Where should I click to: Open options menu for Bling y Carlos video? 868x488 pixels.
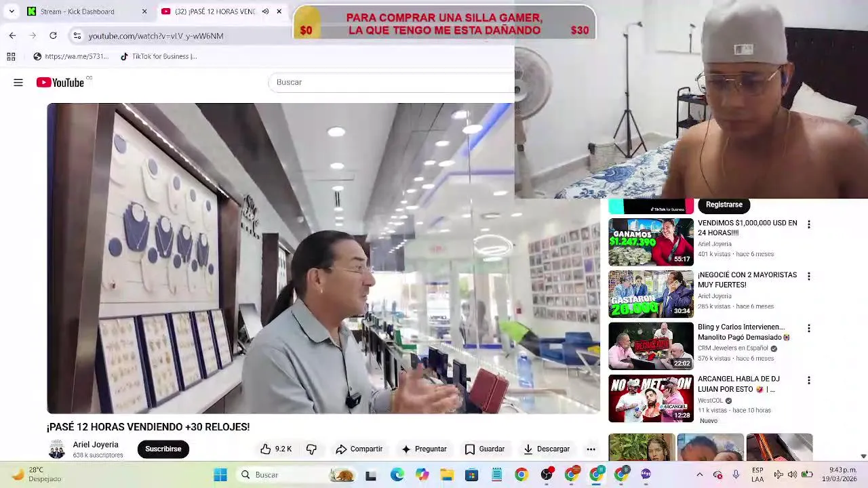coord(808,329)
